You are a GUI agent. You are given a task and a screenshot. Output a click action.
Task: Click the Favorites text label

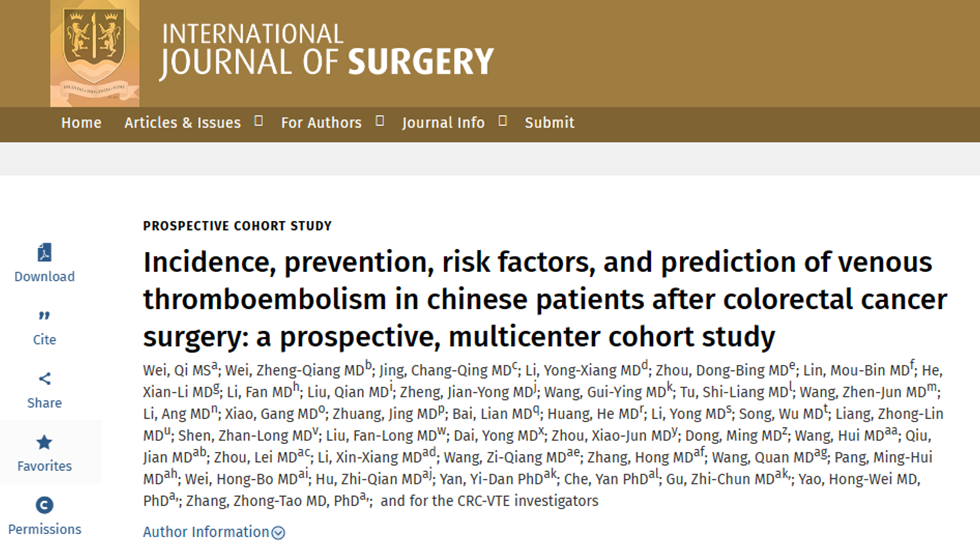click(x=44, y=466)
